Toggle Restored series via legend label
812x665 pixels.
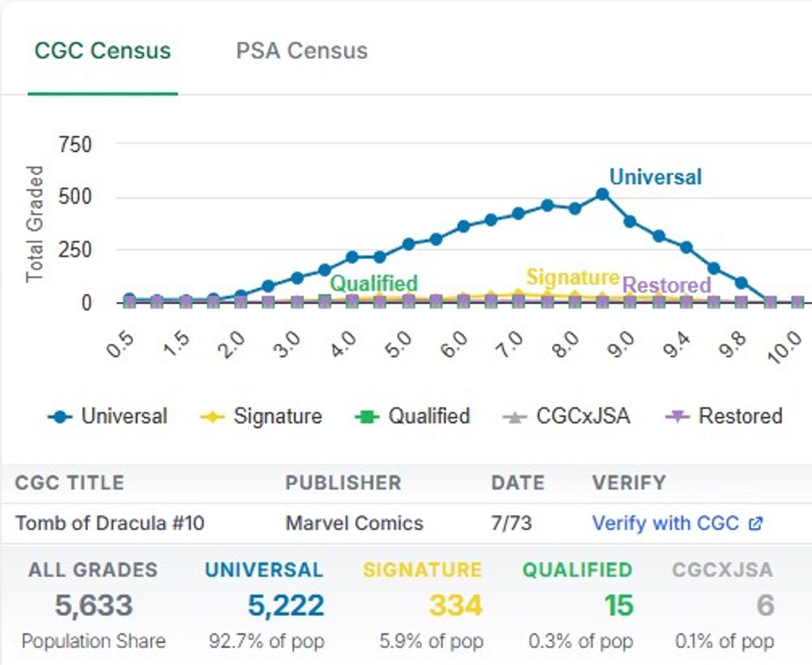pyautogui.click(x=740, y=416)
